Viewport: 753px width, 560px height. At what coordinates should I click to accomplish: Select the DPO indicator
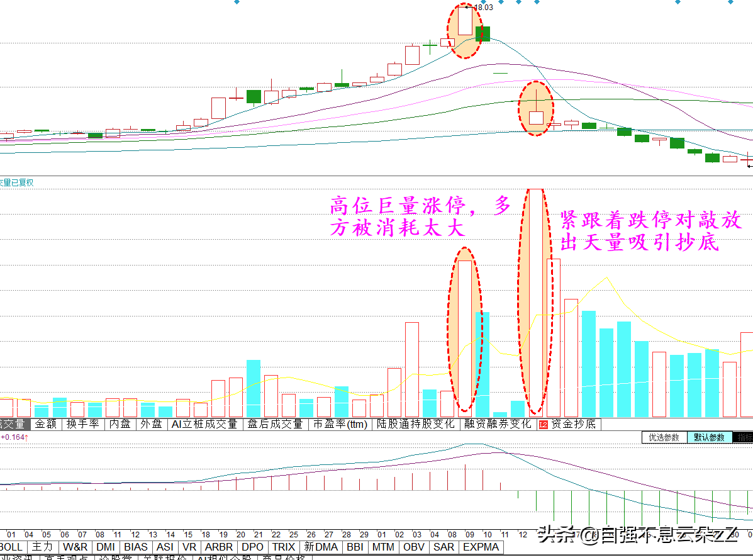click(x=253, y=547)
